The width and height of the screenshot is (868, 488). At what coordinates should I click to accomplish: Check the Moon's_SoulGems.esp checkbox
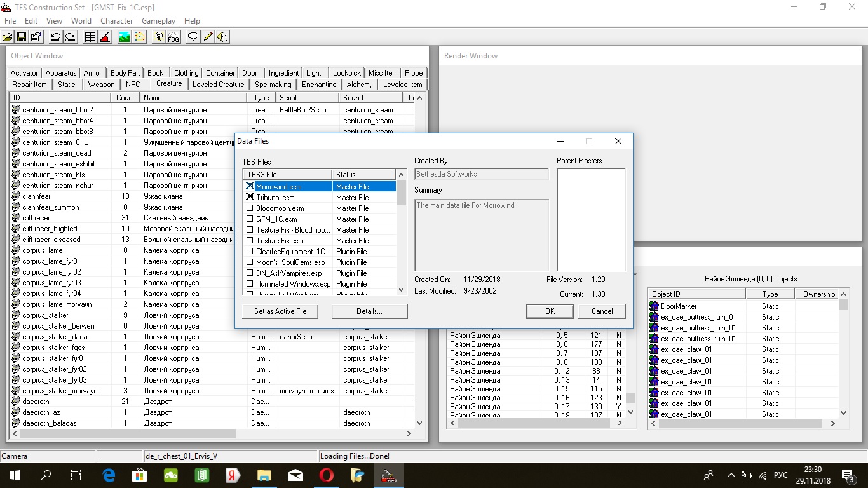pyautogui.click(x=250, y=262)
